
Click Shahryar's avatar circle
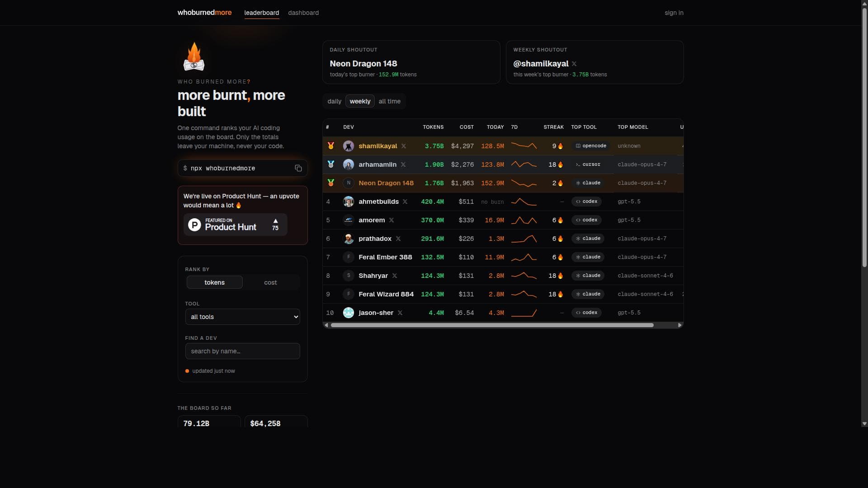(x=349, y=276)
